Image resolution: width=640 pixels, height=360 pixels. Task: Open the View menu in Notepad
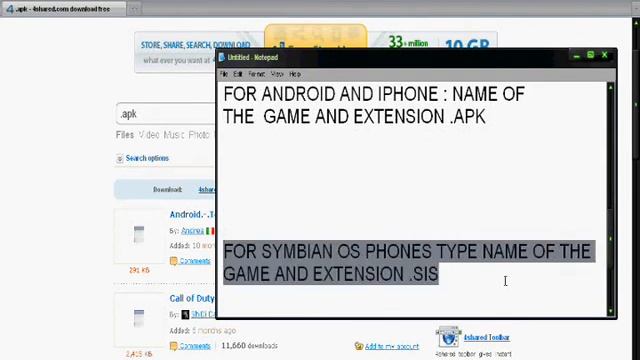coord(277,74)
